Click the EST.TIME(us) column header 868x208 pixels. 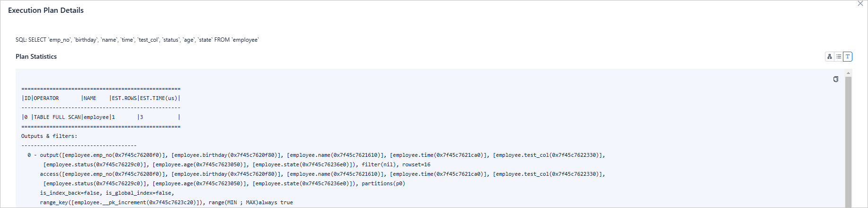[x=159, y=99]
